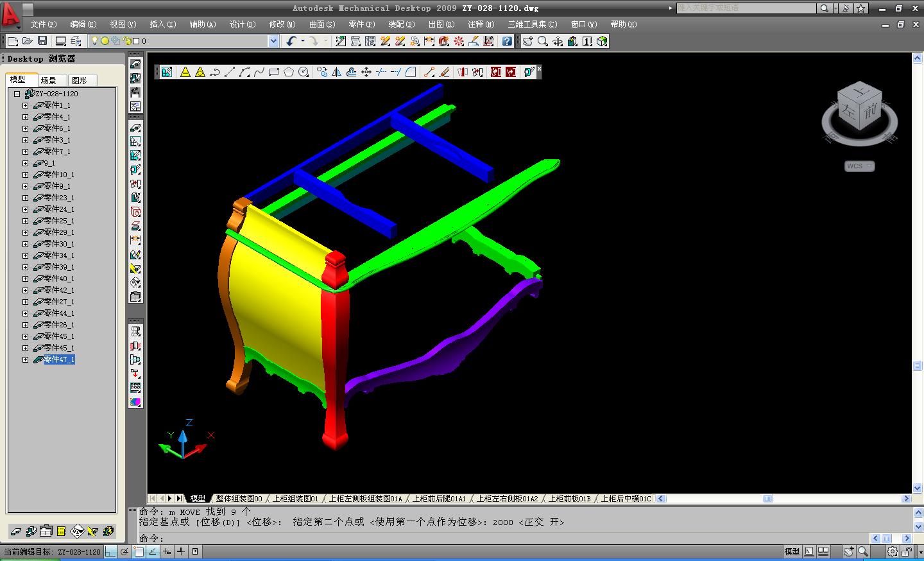924x561 pixels.
Task: Toggle layer on/off lightbulb in layer box
Action: click(x=94, y=41)
